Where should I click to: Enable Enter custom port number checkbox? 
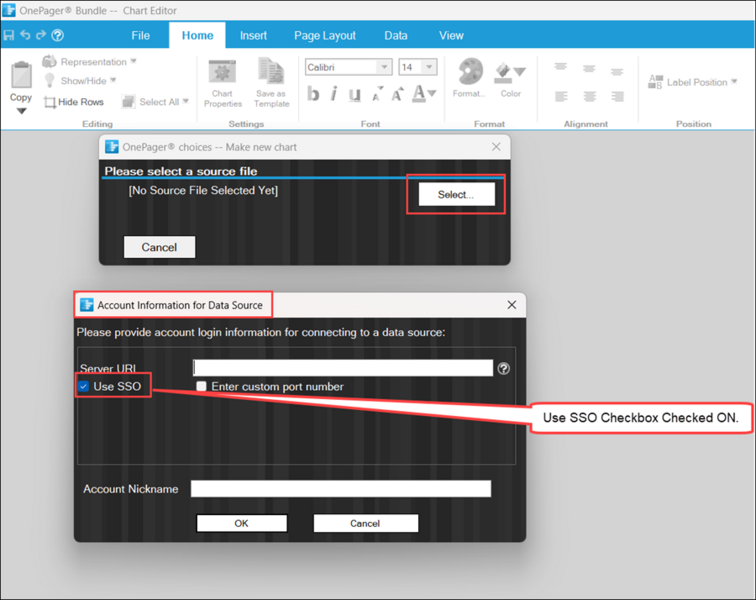[201, 386]
